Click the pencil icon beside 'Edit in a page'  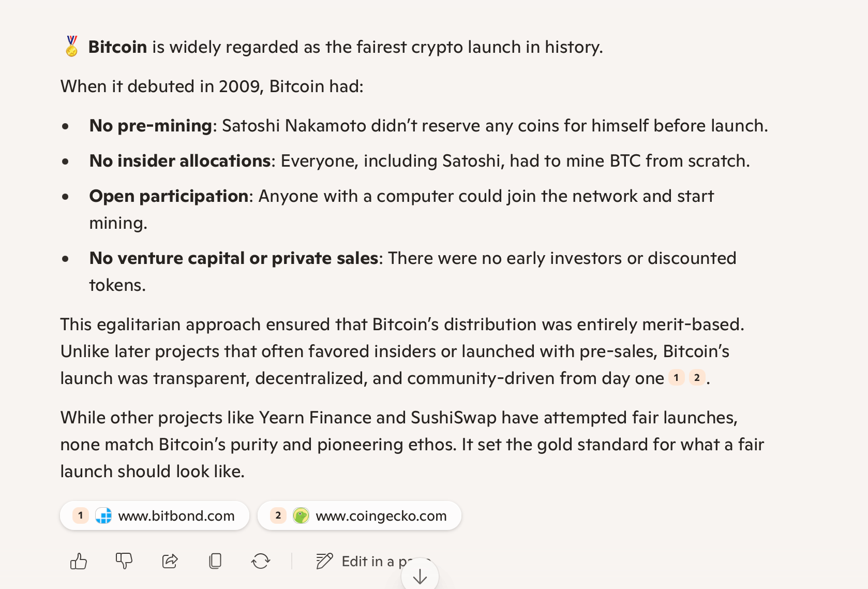[x=323, y=561]
